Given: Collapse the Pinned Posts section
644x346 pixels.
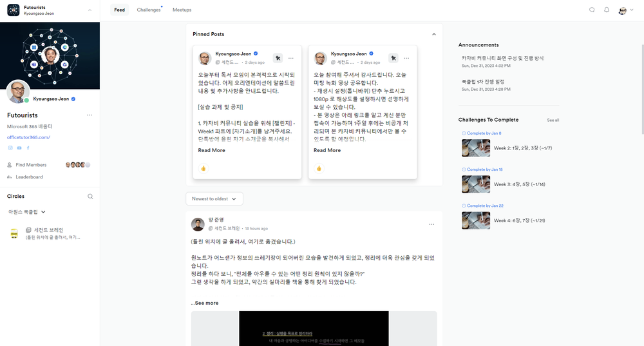Looking at the screenshot, I should pos(433,34).
